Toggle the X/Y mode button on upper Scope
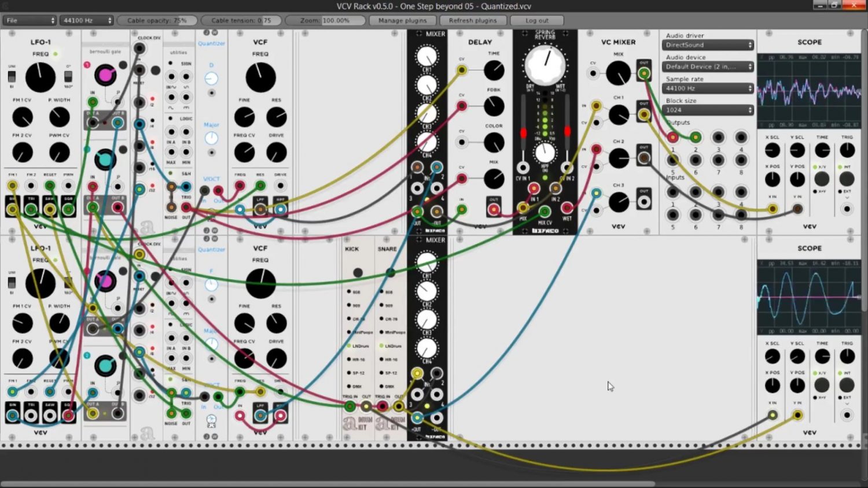 [x=822, y=179]
